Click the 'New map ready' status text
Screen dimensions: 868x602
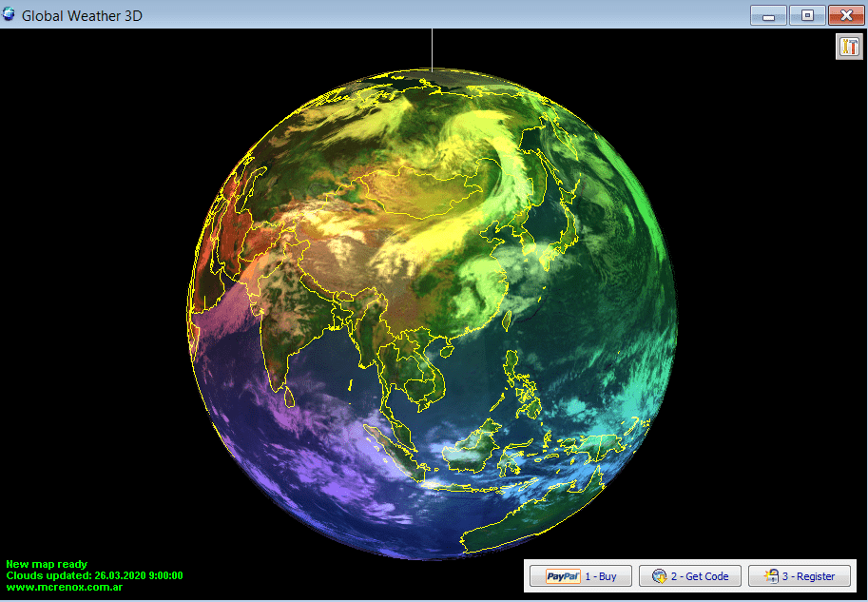pos(47,564)
